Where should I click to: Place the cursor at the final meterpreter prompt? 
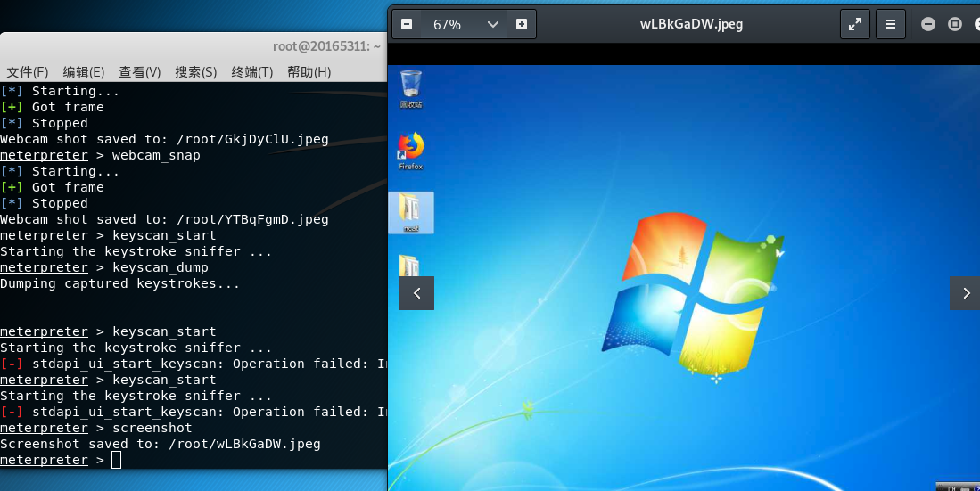tap(116, 461)
